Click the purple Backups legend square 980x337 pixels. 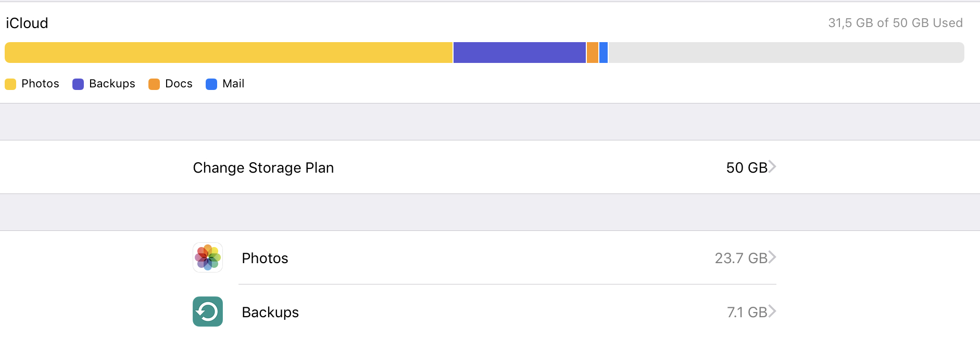point(78,84)
